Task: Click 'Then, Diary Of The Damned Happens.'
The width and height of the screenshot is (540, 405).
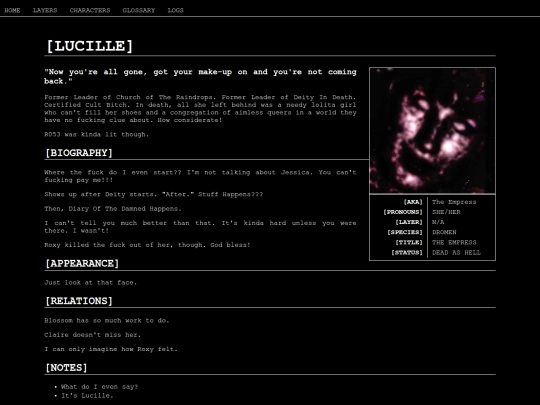Action: coord(113,209)
